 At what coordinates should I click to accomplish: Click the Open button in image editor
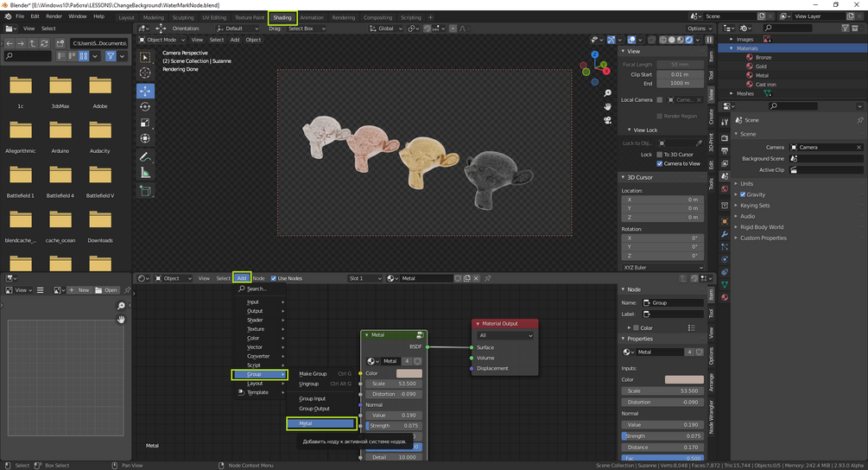point(107,290)
